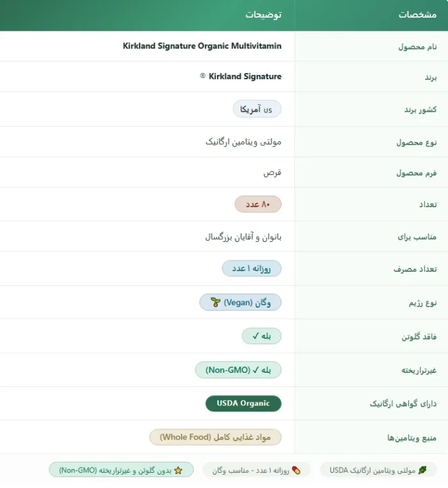Click the نوع محصول label
The height and width of the screenshot is (488, 448).
click(416, 142)
